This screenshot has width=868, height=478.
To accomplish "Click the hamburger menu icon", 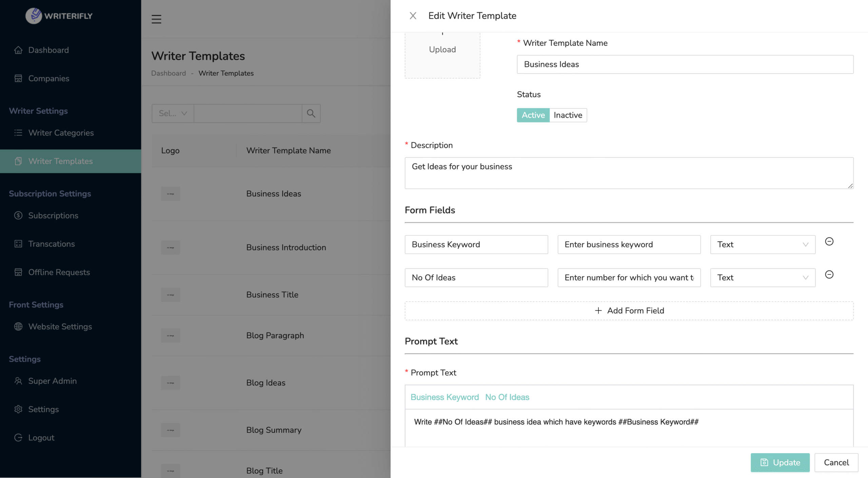I will click(156, 19).
